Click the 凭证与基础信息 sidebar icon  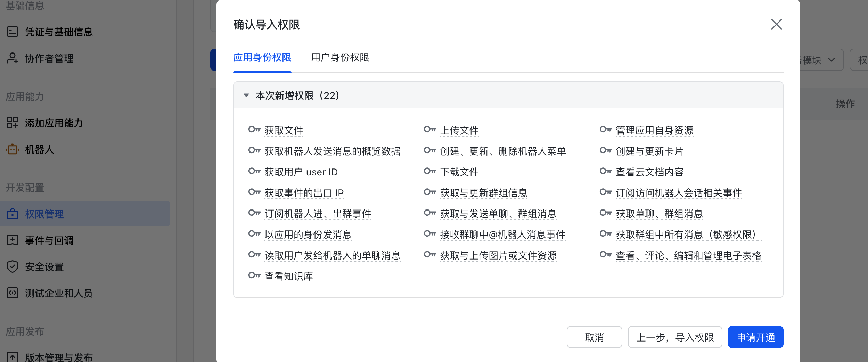[13, 32]
